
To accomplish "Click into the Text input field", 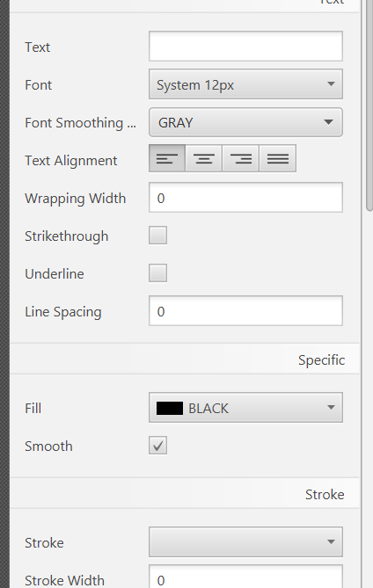I will point(245,46).
